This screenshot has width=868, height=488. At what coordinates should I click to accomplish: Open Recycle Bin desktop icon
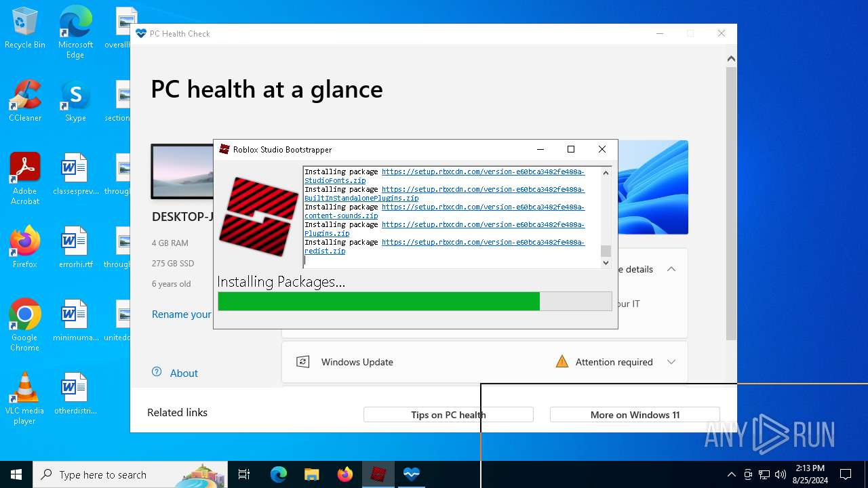click(25, 28)
